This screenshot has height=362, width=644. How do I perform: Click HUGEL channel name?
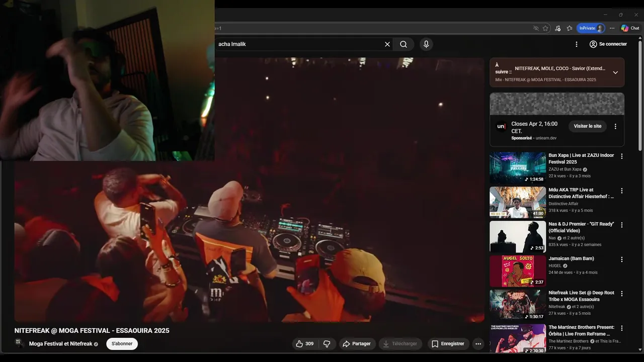point(555,265)
